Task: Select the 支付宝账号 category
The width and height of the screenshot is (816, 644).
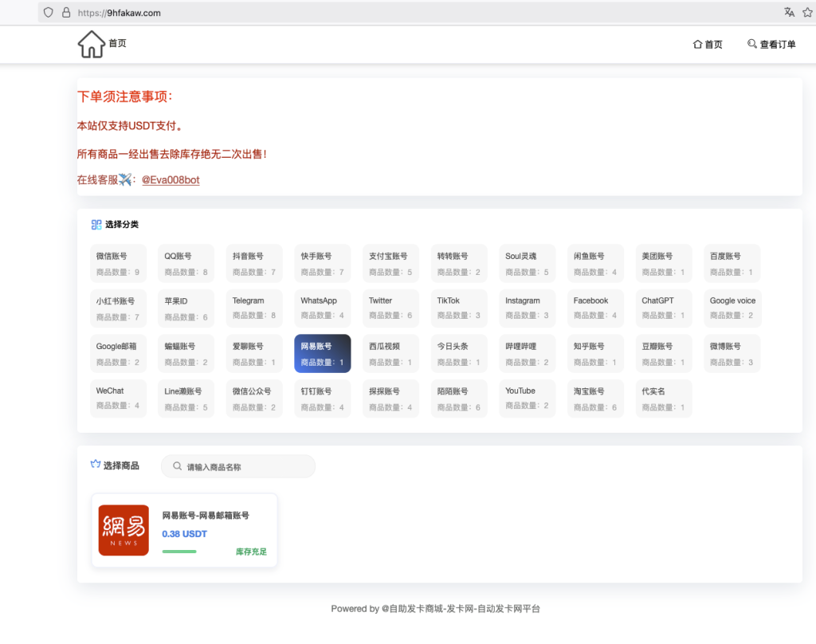Action: [x=390, y=264]
